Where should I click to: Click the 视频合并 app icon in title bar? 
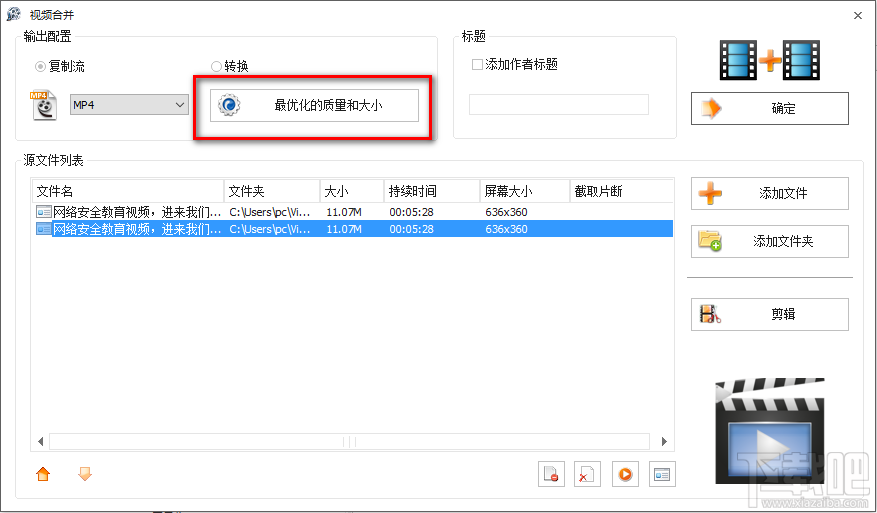point(14,14)
